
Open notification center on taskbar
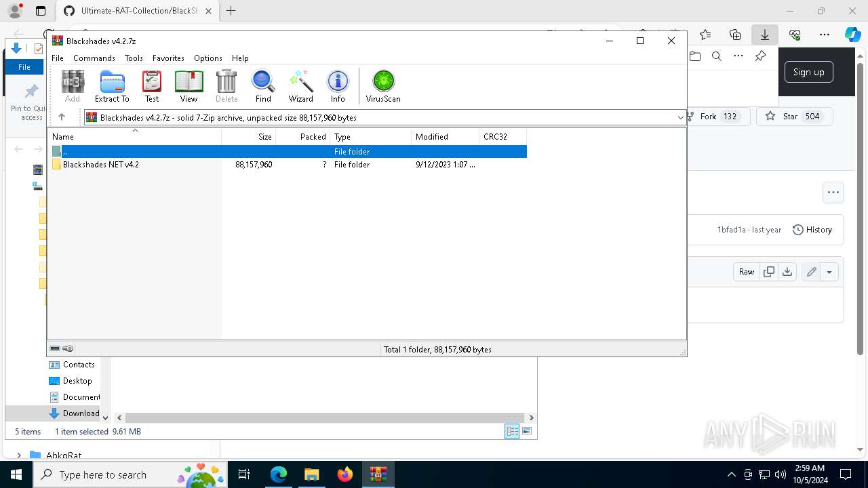pos(846,474)
